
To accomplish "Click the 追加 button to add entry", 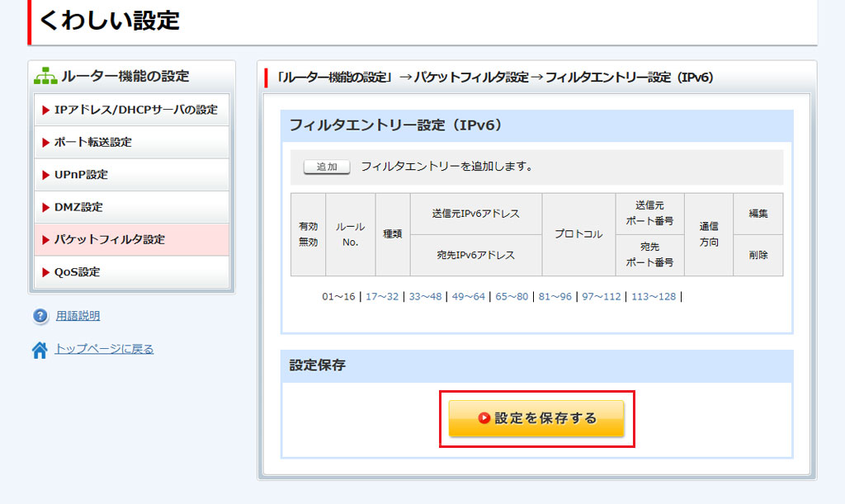I will (x=327, y=167).
